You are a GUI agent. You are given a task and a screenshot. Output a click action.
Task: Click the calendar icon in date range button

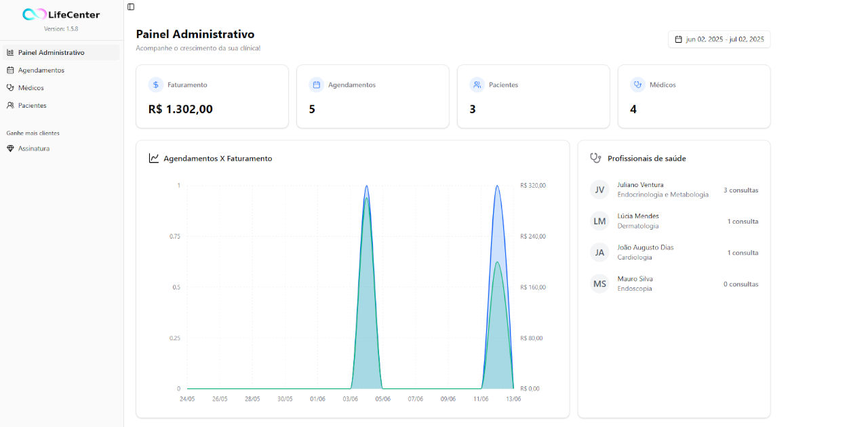(678, 39)
